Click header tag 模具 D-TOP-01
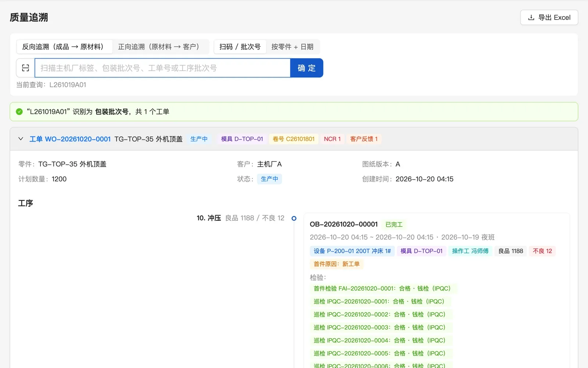 [x=242, y=139]
